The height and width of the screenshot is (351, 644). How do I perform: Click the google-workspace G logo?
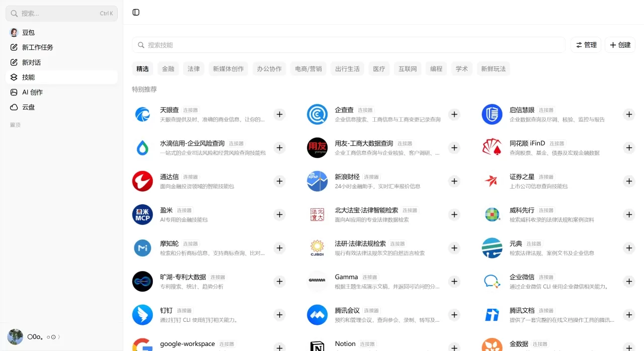click(x=142, y=344)
